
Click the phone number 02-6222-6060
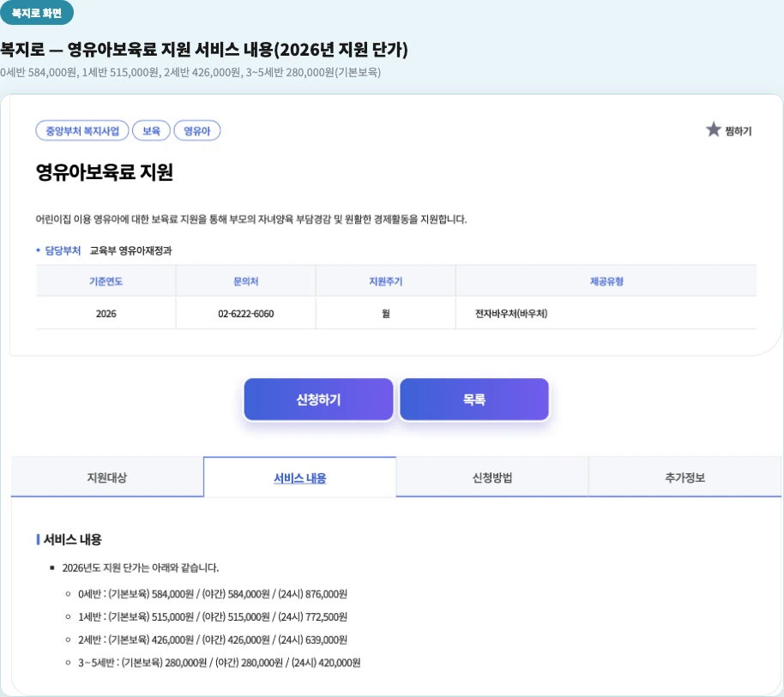246,314
